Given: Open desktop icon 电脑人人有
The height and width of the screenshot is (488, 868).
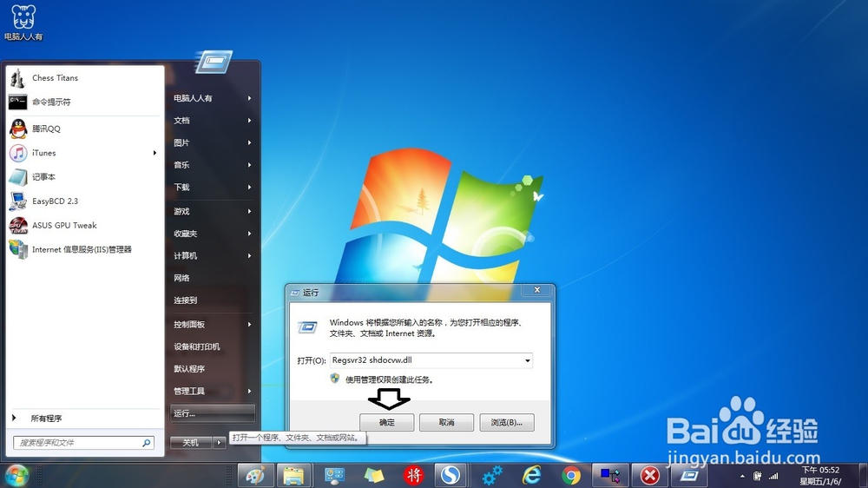Looking at the screenshot, I should click(x=23, y=23).
